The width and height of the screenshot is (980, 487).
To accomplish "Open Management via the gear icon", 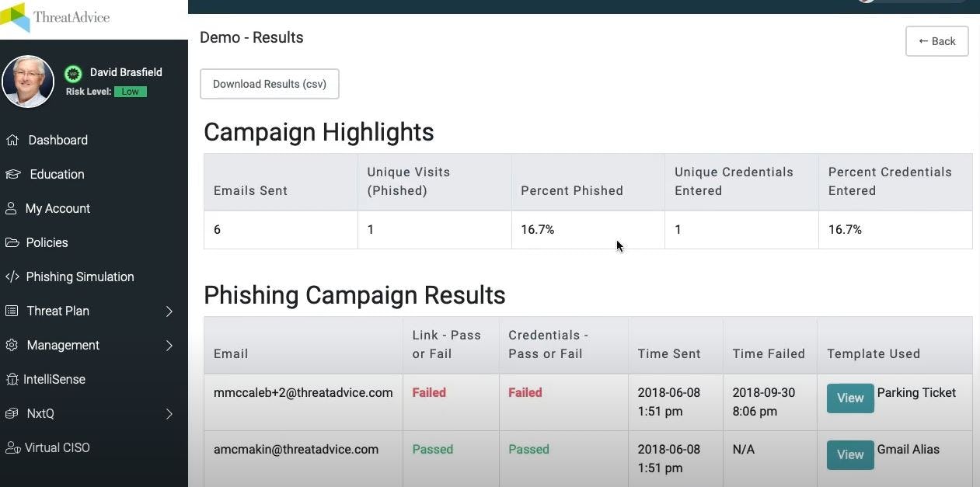I will [12, 345].
